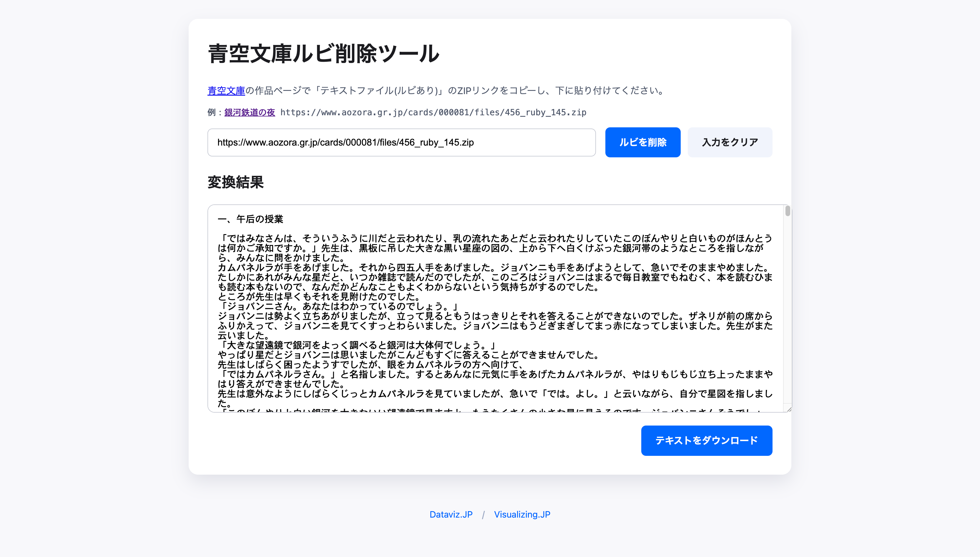The width and height of the screenshot is (980, 557).
Task: Open the 青空文庫 link in description
Action: (226, 91)
